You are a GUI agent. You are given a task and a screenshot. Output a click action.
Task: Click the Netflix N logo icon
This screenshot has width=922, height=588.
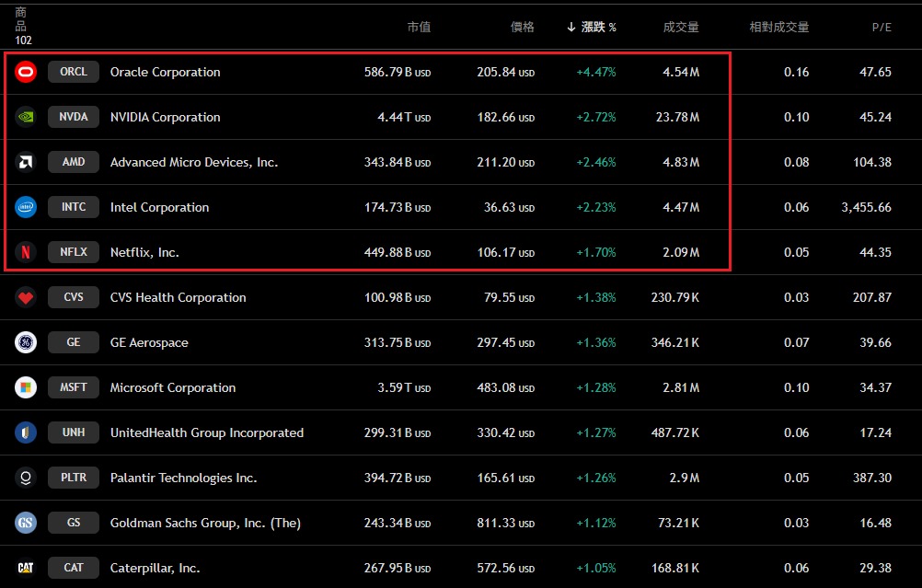pos(26,252)
